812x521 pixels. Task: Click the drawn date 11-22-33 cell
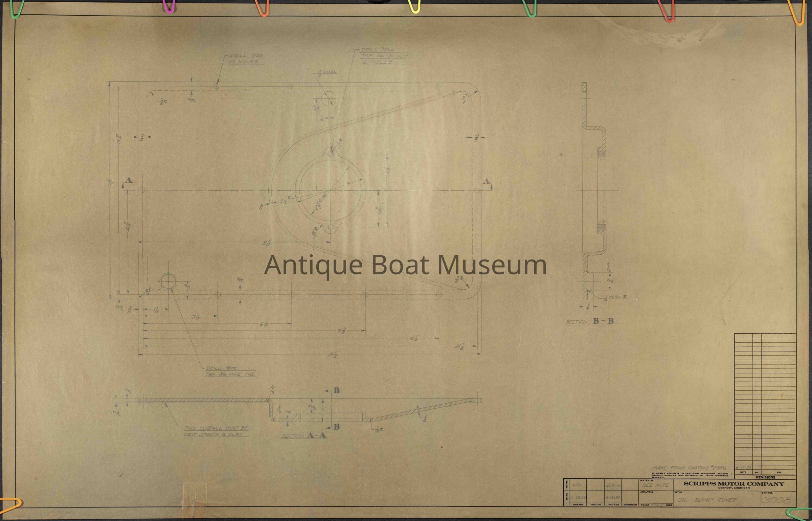pyautogui.click(x=578, y=498)
